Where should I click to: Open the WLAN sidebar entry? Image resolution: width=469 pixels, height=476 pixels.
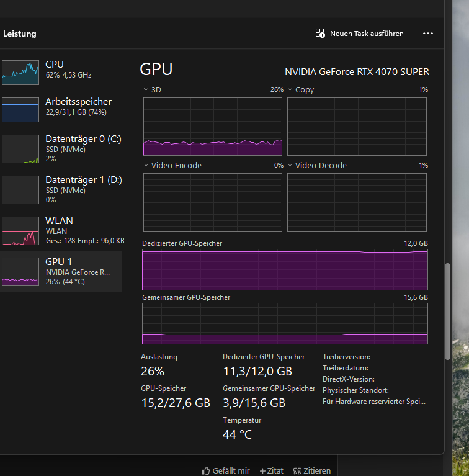pyautogui.click(x=61, y=231)
